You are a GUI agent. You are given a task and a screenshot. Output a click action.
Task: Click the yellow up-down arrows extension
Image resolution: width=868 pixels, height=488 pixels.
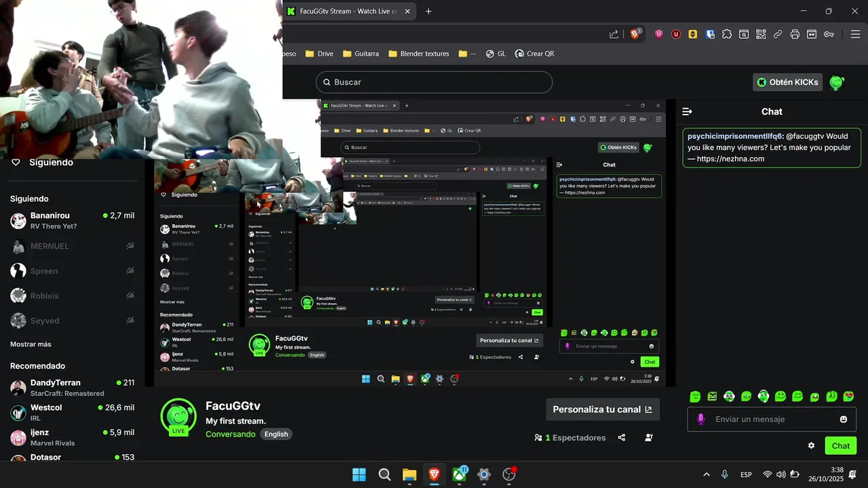[693, 34]
